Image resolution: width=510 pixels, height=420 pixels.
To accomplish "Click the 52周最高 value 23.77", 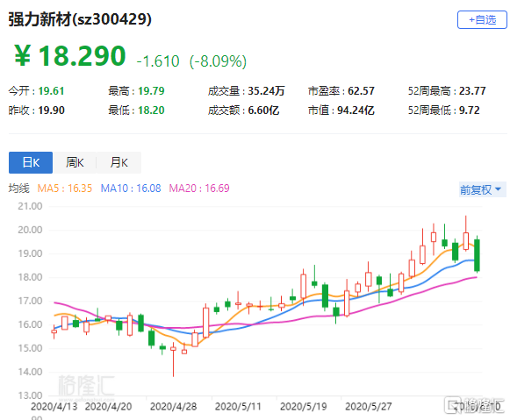I will pyautogui.click(x=472, y=91).
